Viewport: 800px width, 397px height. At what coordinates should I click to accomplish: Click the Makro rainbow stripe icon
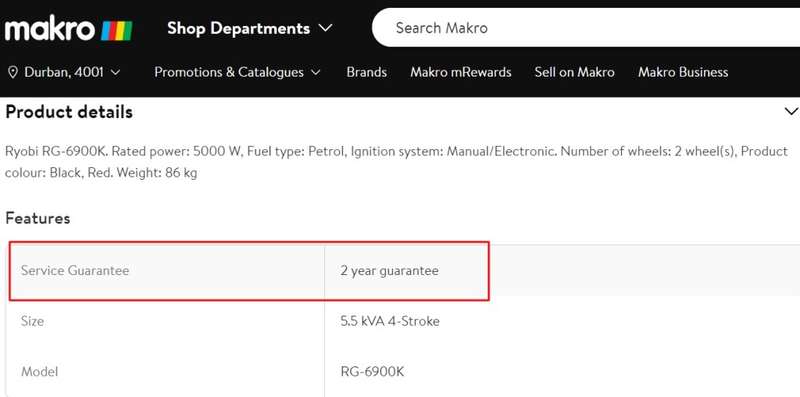(x=117, y=31)
